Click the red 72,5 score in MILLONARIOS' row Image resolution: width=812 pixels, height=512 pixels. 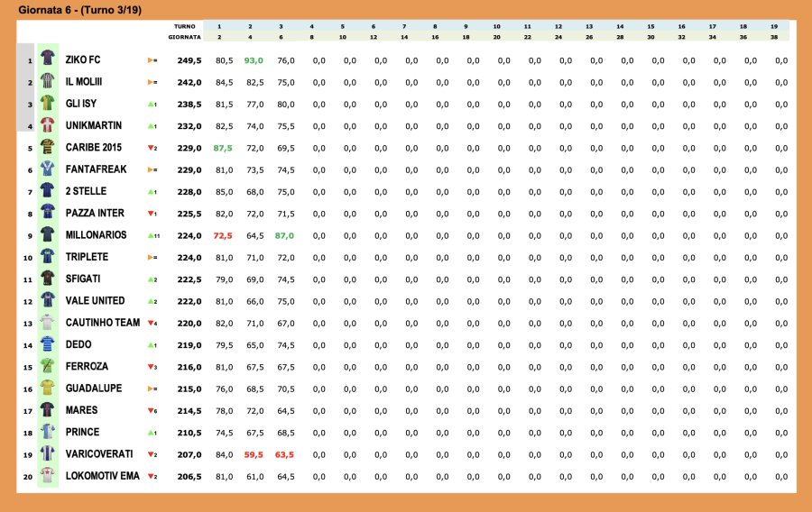click(x=223, y=236)
